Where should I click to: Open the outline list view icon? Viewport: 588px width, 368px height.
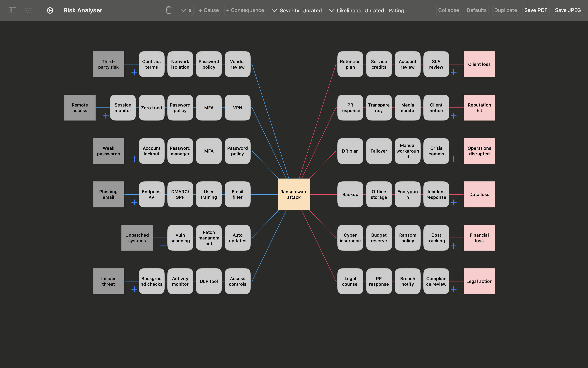[x=29, y=10]
